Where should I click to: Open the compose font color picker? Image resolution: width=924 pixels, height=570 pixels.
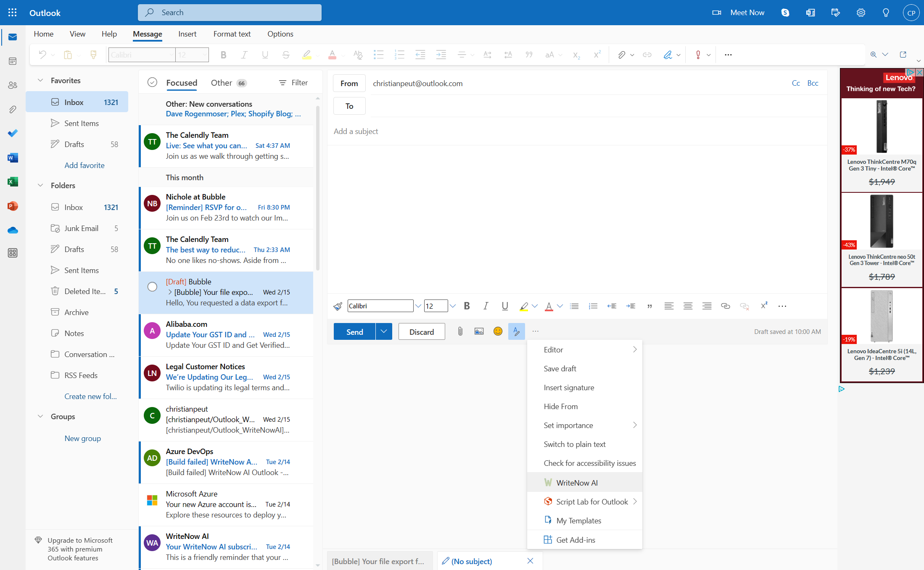click(560, 306)
